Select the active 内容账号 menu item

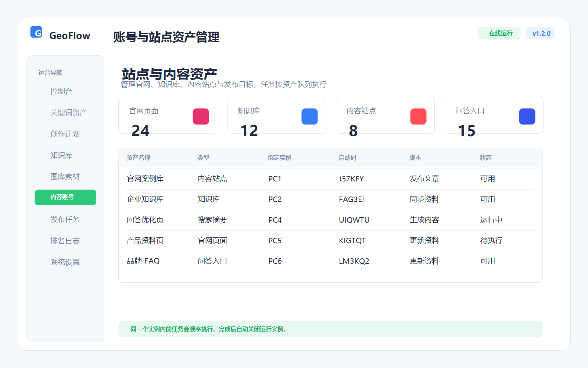coord(65,197)
